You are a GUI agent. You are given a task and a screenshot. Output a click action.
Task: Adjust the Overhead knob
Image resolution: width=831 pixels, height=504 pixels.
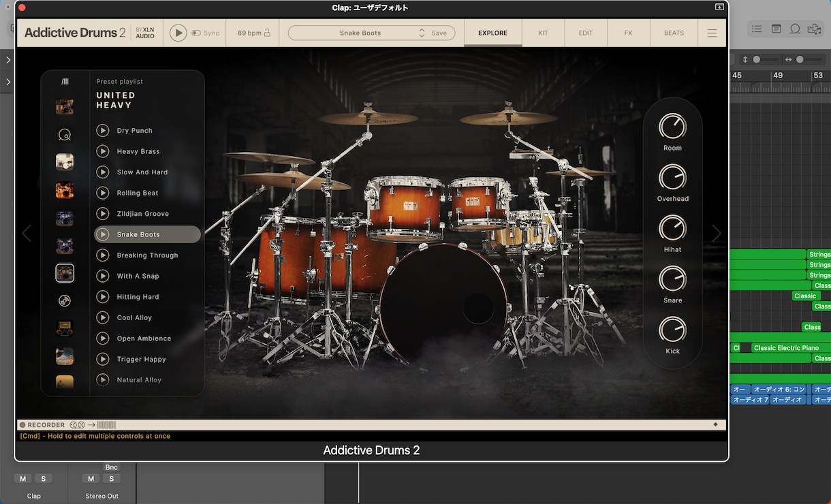click(x=672, y=177)
